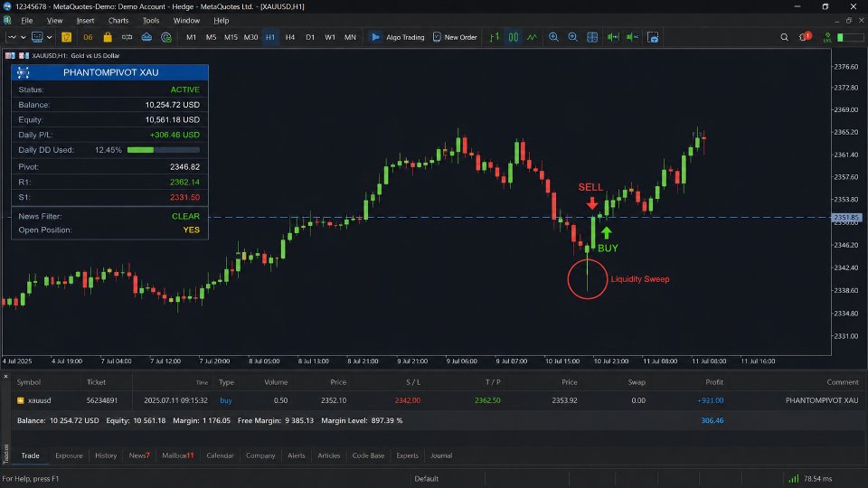The image size is (868, 488).
Task: Switch to H4 timeframe
Action: (x=290, y=37)
